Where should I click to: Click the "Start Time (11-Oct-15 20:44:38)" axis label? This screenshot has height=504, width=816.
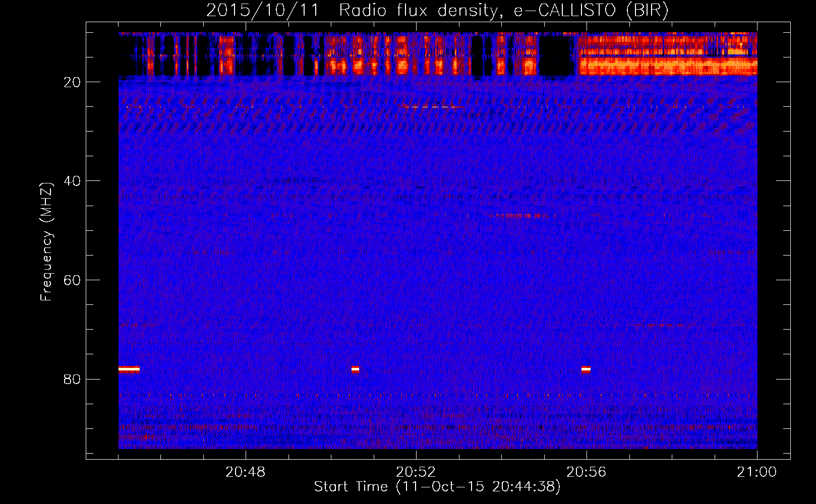coord(437,487)
